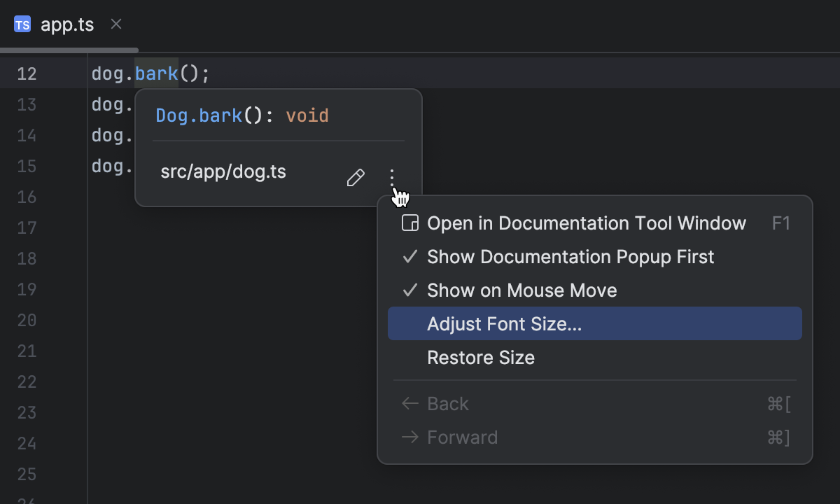Open the three-dot more actions menu

[x=393, y=178]
